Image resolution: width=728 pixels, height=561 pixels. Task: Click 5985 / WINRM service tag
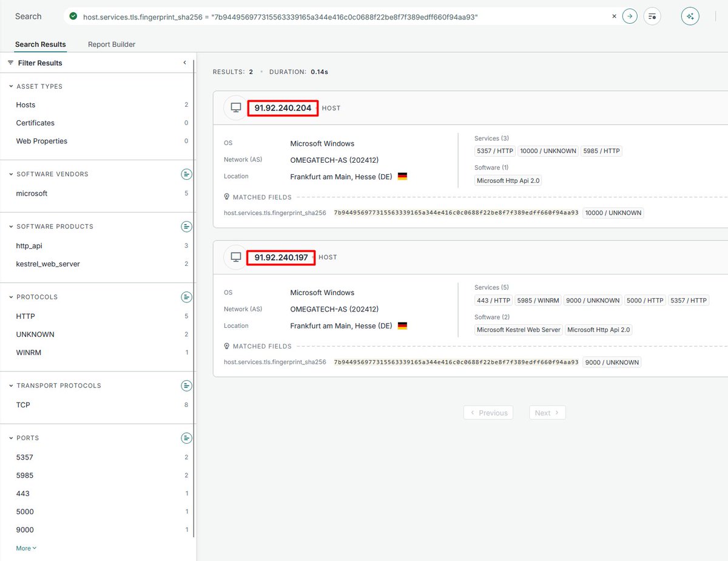538,301
